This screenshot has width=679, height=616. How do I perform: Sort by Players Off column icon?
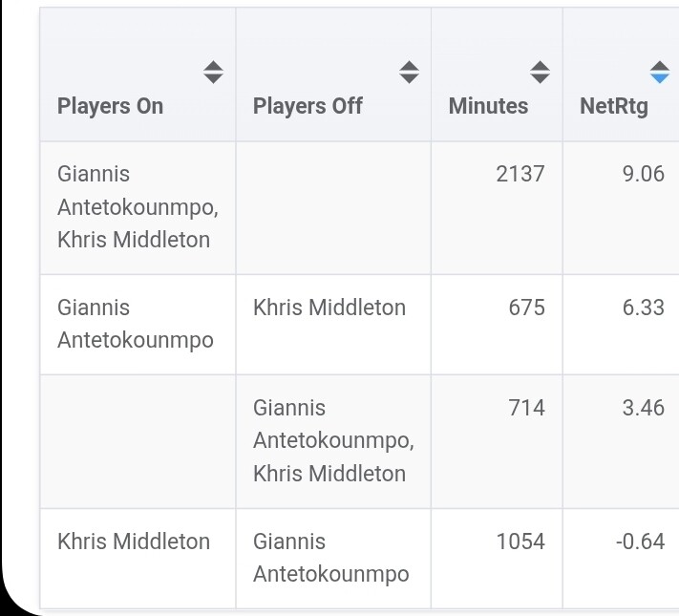(x=409, y=72)
